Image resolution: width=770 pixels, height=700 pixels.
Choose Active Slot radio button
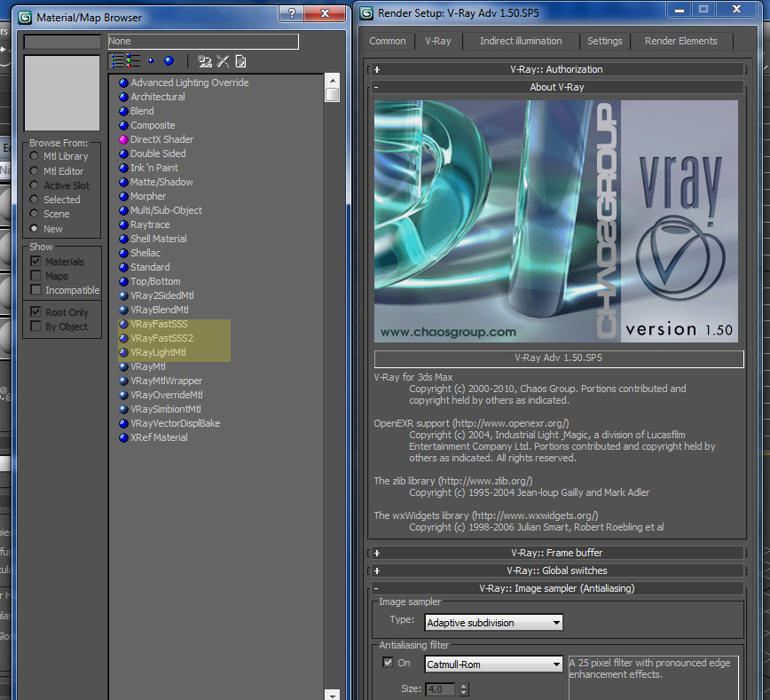tap(34, 185)
